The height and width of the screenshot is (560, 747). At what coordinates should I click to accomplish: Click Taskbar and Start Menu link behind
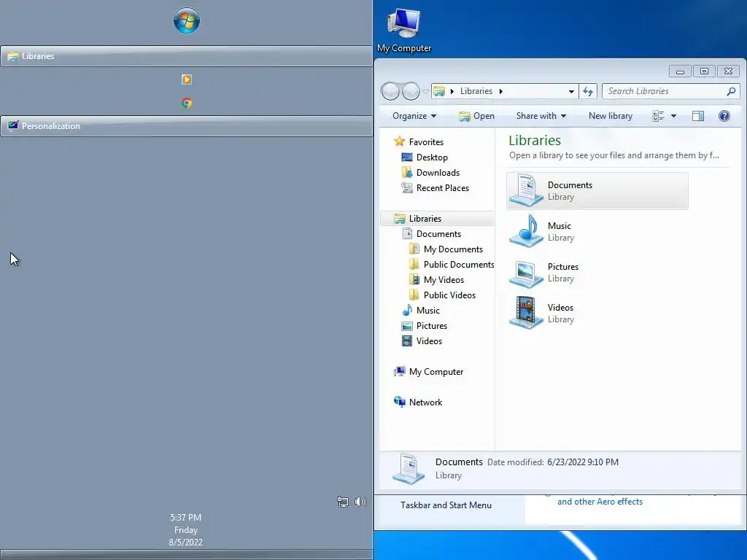[446, 505]
